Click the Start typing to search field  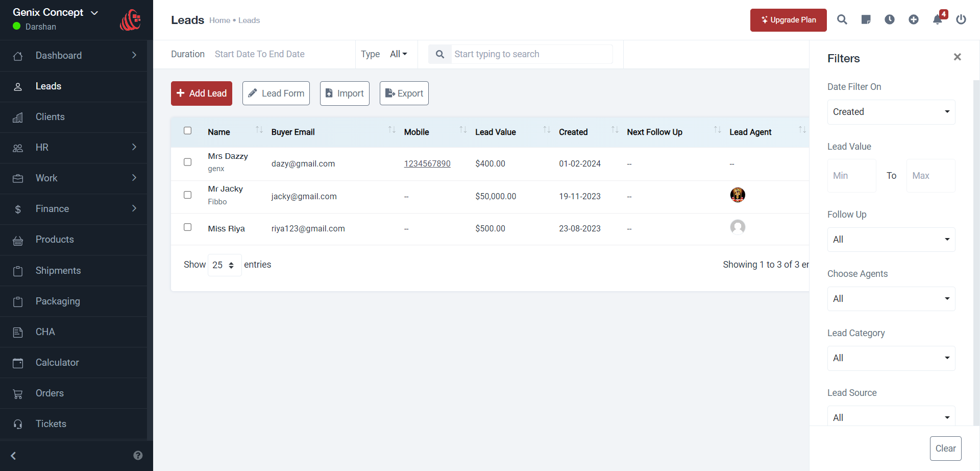[532, 54]
